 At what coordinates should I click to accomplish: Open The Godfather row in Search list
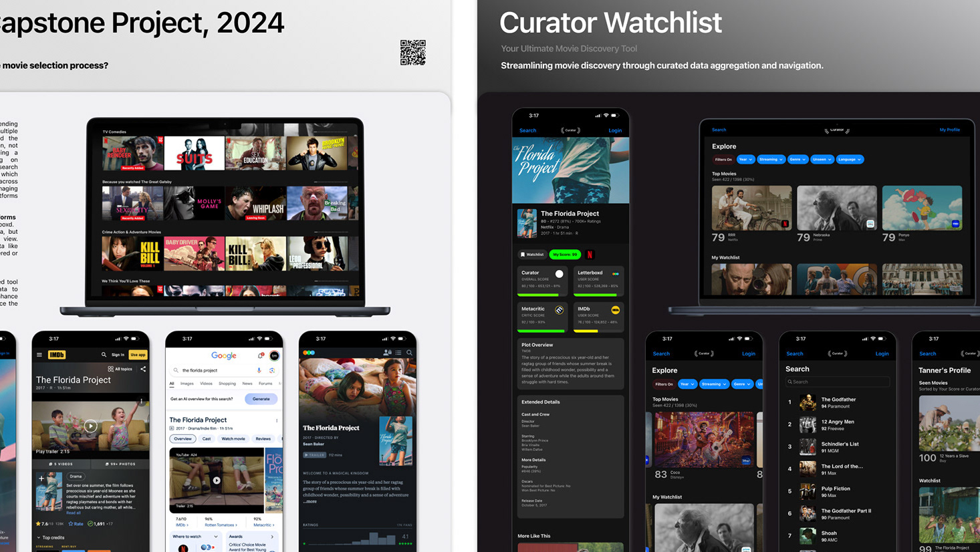838,402
